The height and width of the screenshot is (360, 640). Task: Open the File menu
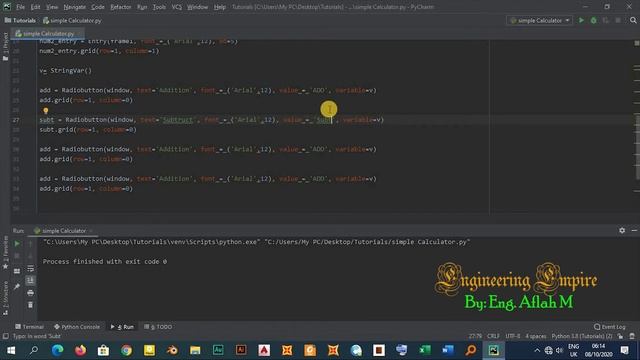coord(20,7)
